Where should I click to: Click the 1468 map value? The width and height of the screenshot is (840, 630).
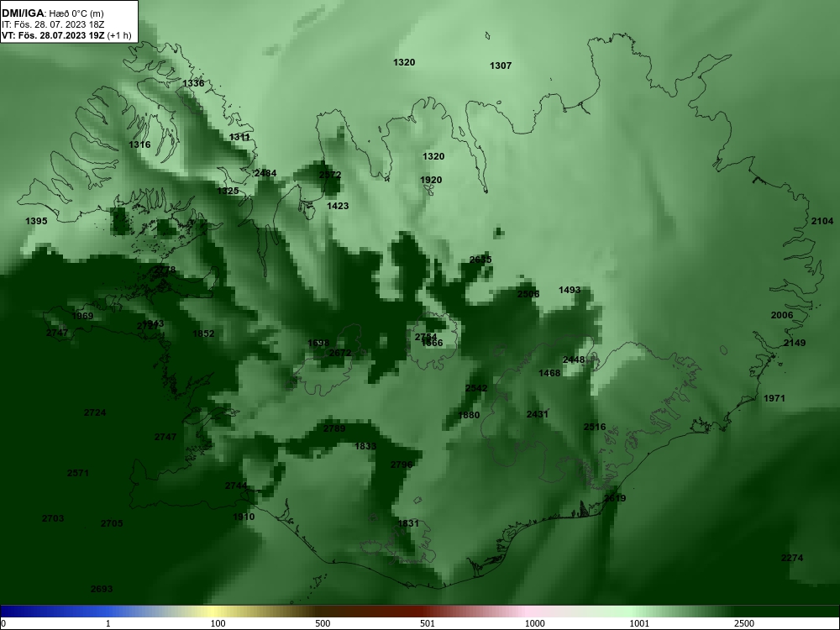click(549, 373)
